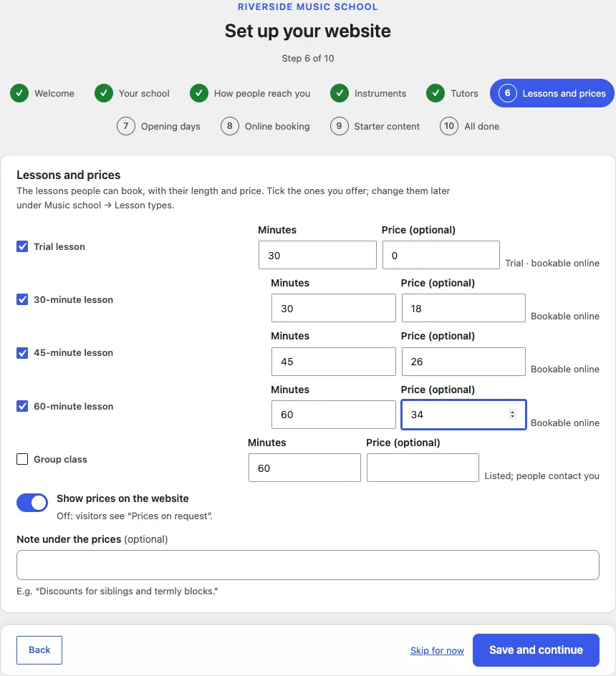The width and height of the screenshot is (616, 676).
Task: Open the Opening days step
Action: (158, 126)
